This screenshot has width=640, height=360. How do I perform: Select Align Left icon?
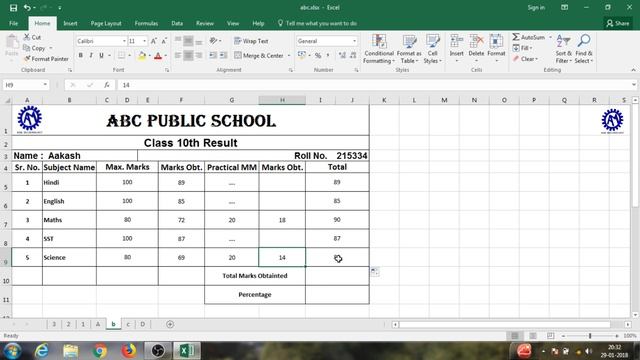(x=178, y=56)
